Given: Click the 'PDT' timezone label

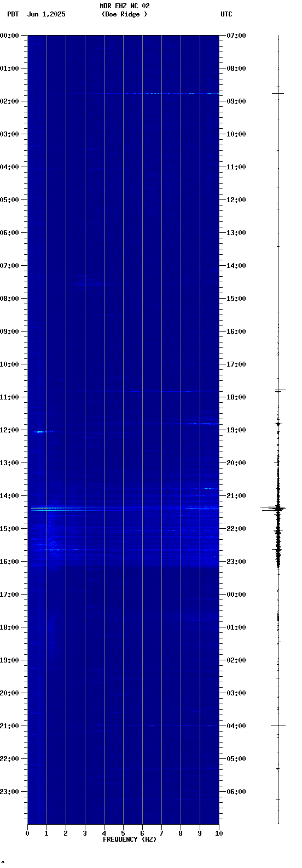Looking at the screenshot, I should (13, 14).
